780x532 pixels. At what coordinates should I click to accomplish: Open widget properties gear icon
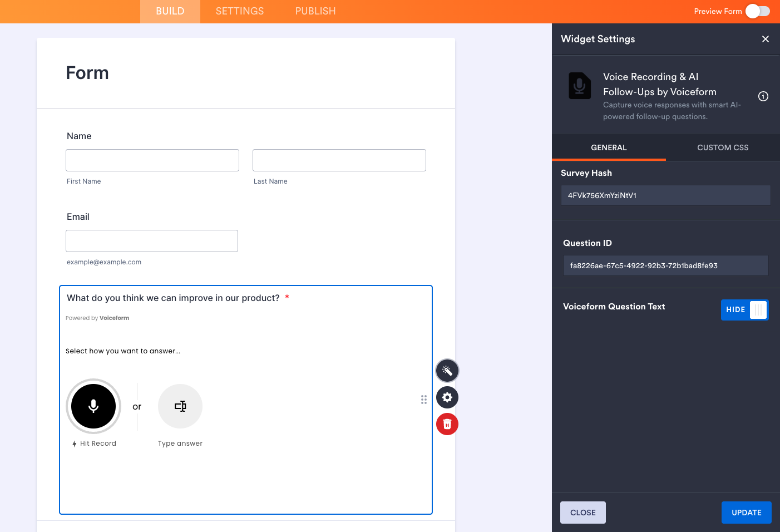447,397
